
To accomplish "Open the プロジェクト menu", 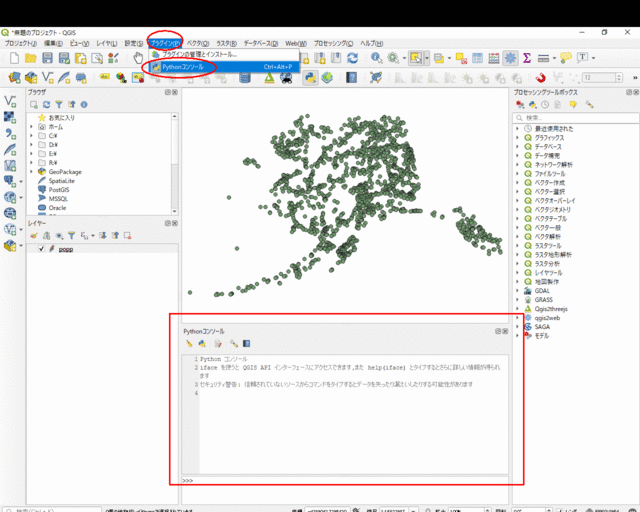I will coord(20,43).
